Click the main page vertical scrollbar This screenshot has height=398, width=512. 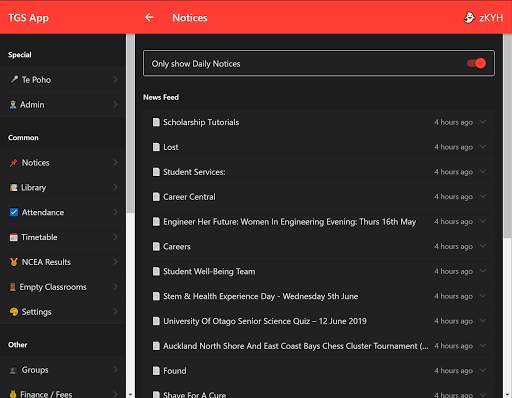click(507, 136)
